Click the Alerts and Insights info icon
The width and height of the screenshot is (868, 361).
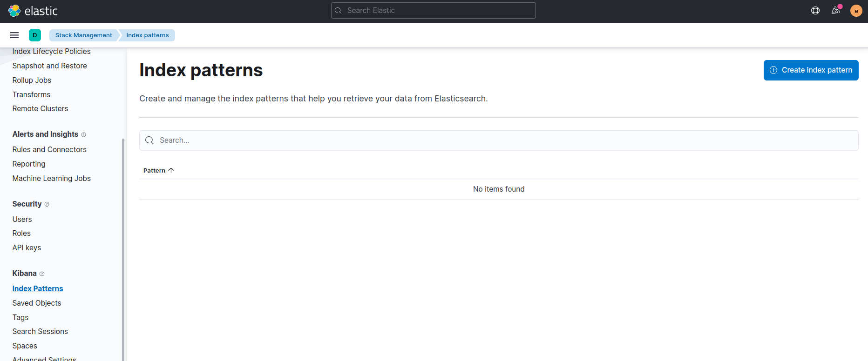pos(84,135)
